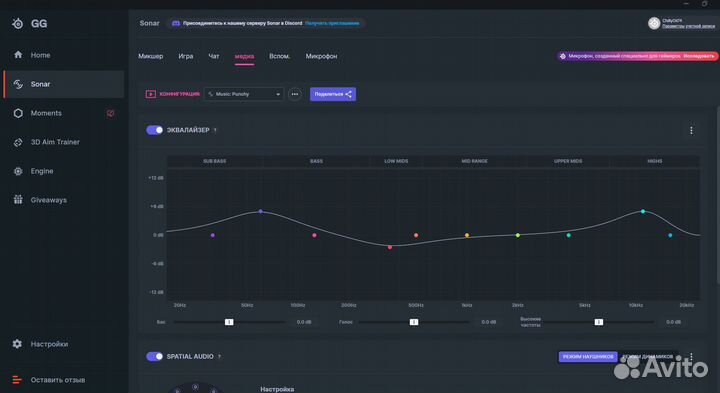Select the pink EQ point in Bass band
720x393 pixels.
pyautogui.click(x=314, y=235)
